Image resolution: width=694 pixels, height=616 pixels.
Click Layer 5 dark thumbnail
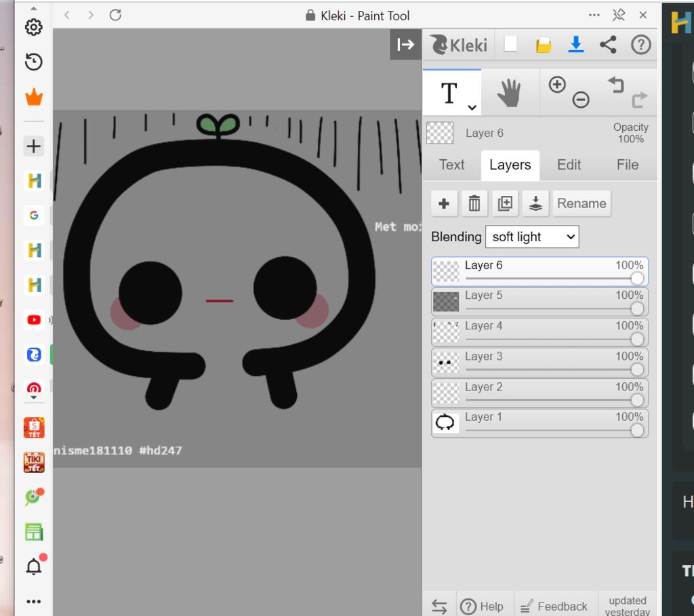coord(446,302)
